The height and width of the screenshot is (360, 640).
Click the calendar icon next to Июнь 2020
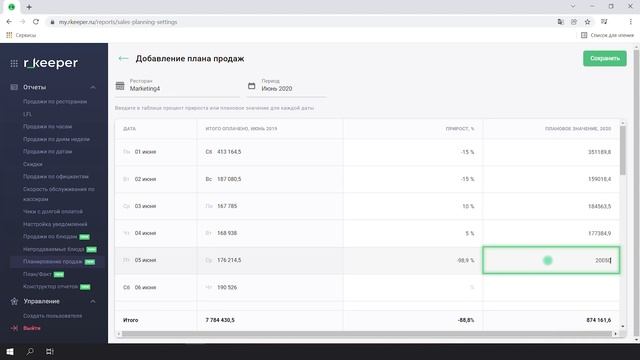coord(251,86)
